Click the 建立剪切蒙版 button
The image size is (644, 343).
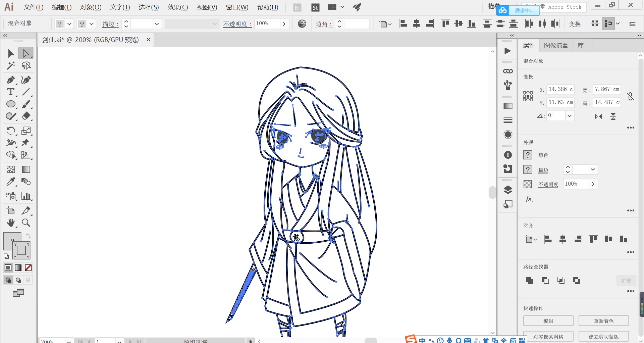[x=604, y=337]
